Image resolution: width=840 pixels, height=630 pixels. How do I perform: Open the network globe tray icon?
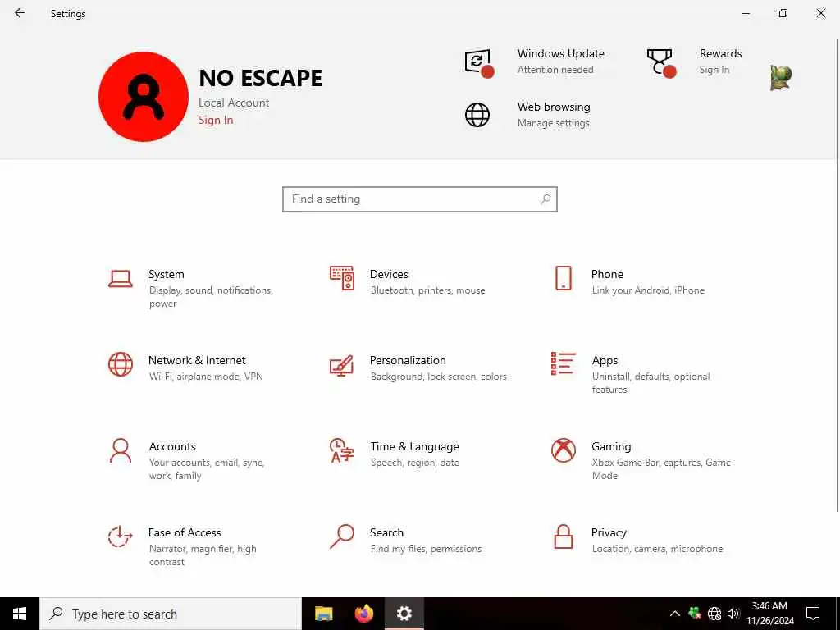click(714, 614)
